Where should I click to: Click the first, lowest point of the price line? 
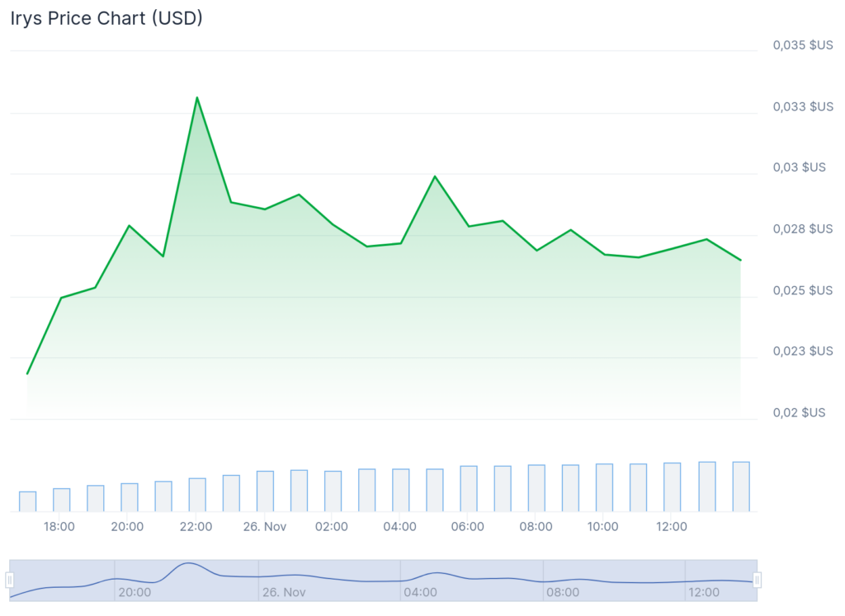[x=27, y=374]
